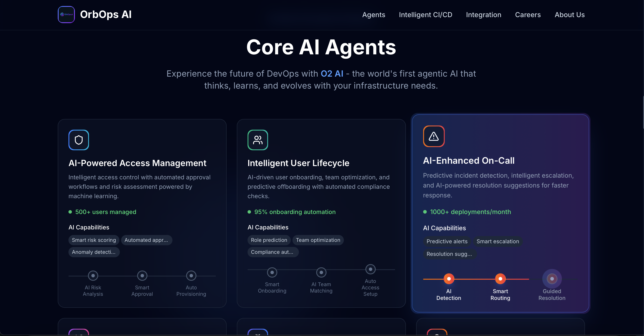Click the Resolution sugg... capability tag
Screen dimensions: 644x336
[450, 254]
